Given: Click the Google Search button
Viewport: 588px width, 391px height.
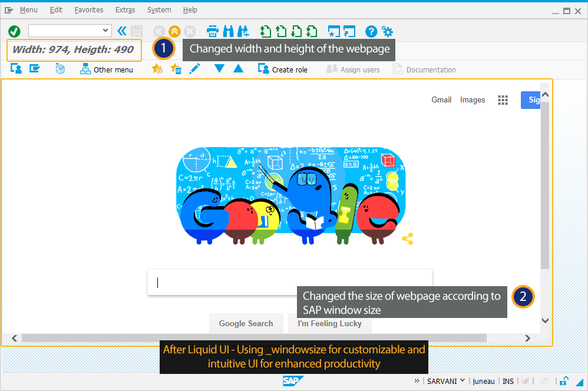Looking at the screenshot, I should (246, 323).
